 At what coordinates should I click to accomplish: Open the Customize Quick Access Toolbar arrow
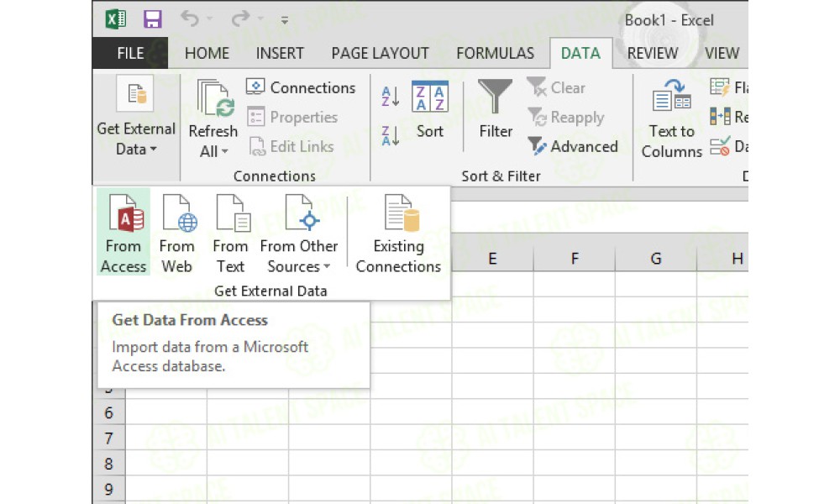click(285, 21)
